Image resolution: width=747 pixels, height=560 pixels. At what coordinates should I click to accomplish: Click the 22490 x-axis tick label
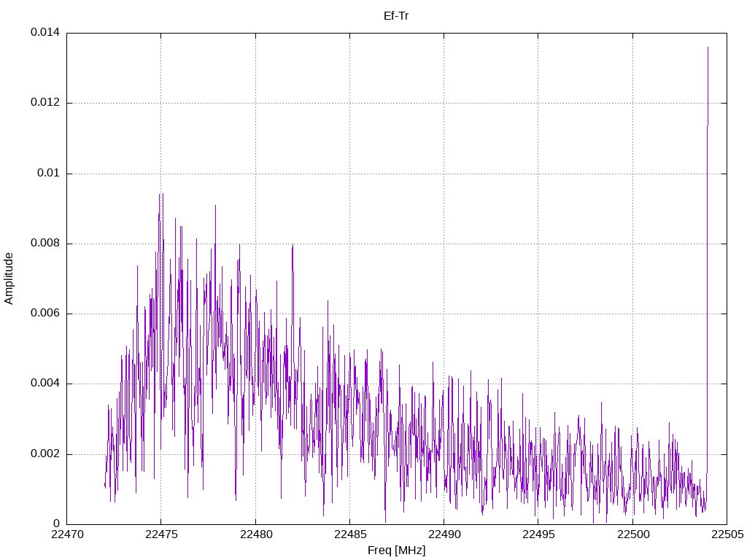click(x=444, y=534)
